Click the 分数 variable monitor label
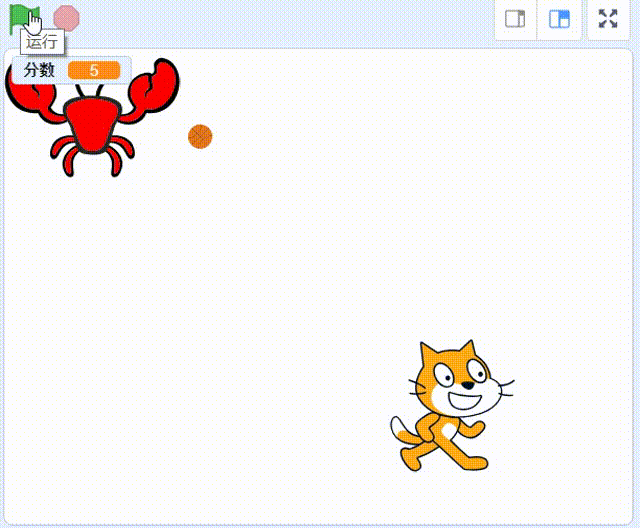The width and height of the screenshot is (640, 528). (39, 70)
